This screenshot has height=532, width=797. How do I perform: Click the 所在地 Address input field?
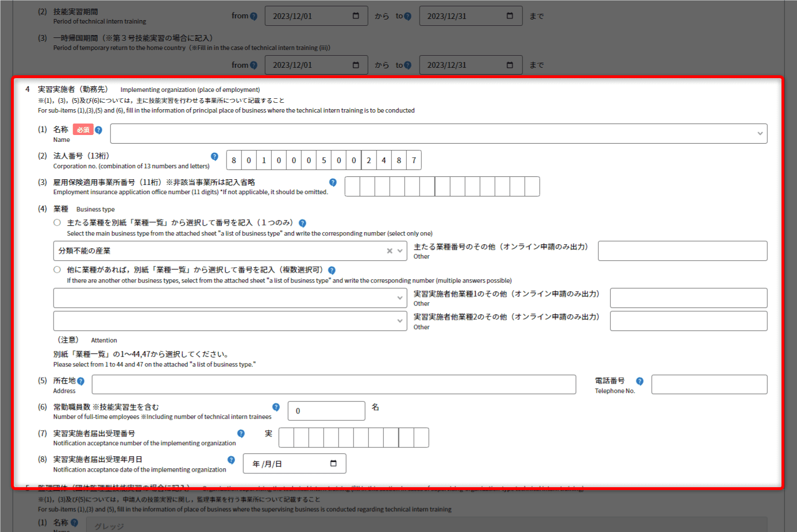pyautogui.click(x=333, y=384)
